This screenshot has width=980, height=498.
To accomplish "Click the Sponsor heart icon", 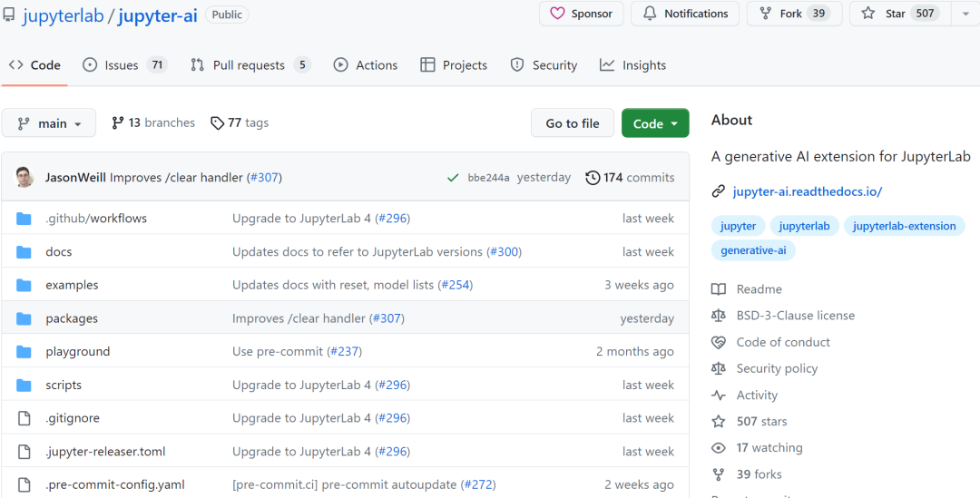I will click(x=557, y=14).
